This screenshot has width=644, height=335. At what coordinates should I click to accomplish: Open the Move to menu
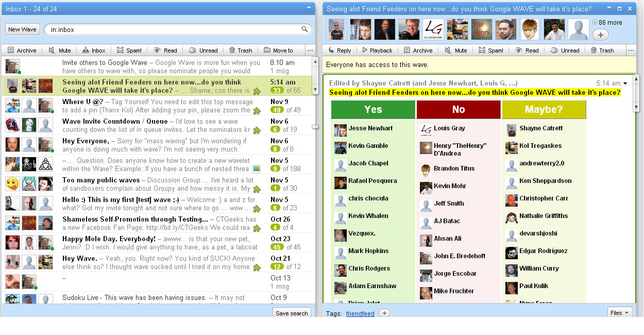[x=278, y=51]
